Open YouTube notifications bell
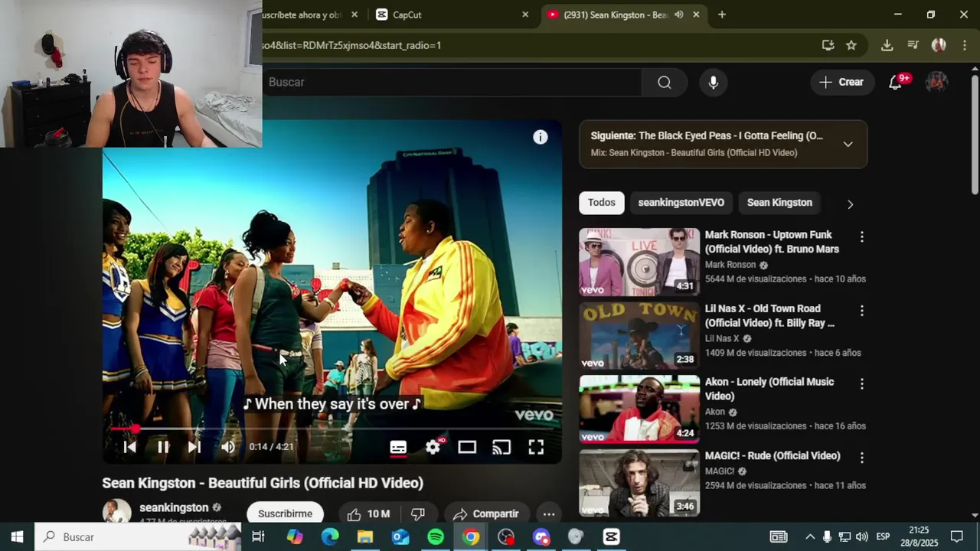980x551 pixels. [896, 82]
